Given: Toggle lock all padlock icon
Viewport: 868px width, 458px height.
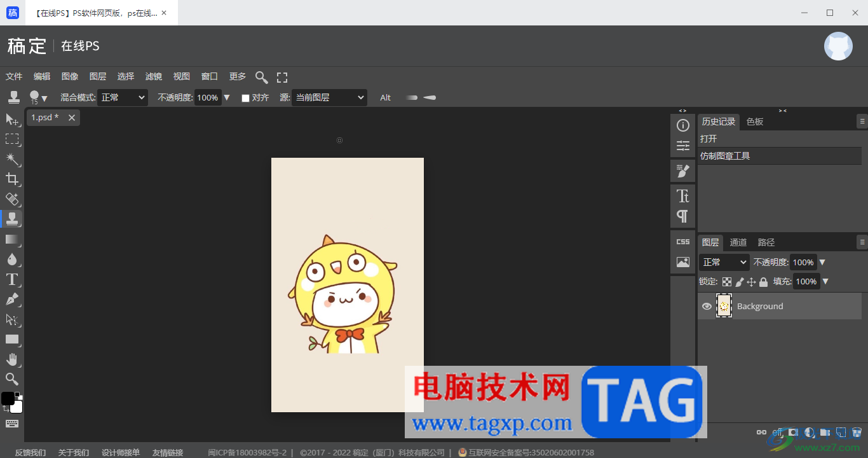Looking at the screenshot, I should (763, 282).
